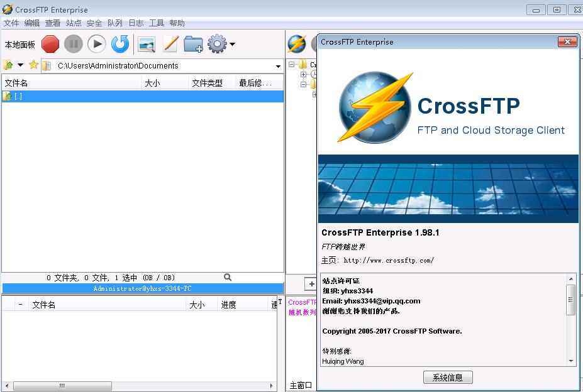Click queue horizontal scrollbar right arrow
This screenshot has height=392, width=583.
pyautogui.click(x=272, y=386)
